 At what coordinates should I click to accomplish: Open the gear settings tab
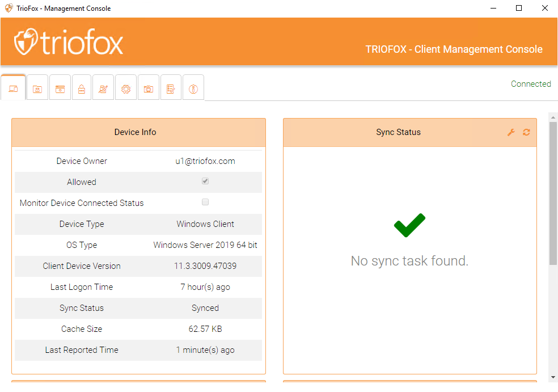click(126, 88)
